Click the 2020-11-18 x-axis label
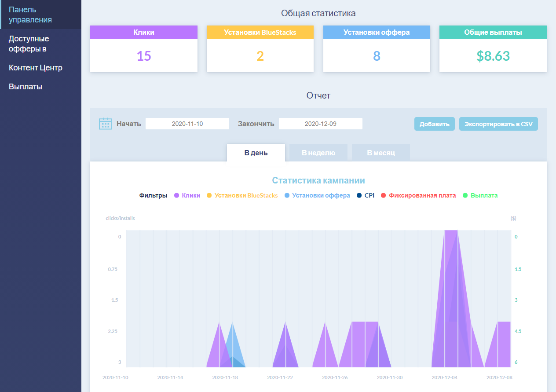 point(225,377)
